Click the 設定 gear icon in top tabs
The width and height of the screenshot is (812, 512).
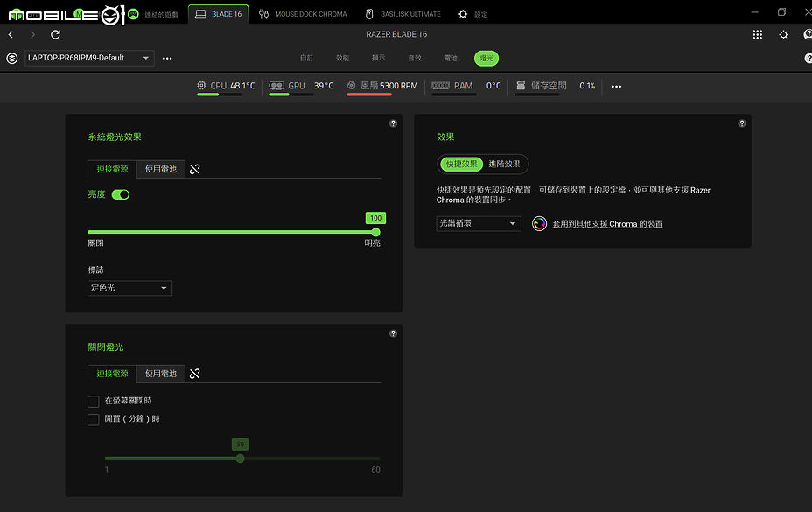point(463,14)
